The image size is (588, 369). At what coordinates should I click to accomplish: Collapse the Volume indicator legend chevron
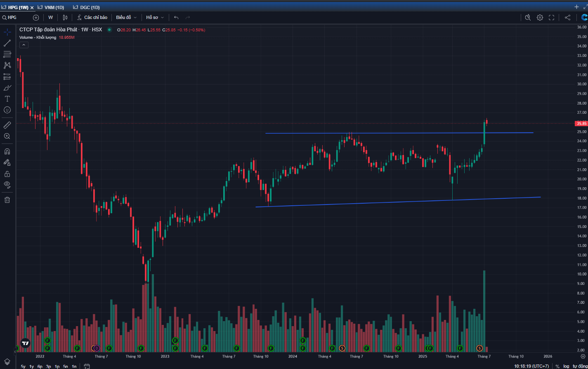tap(24, 45)
